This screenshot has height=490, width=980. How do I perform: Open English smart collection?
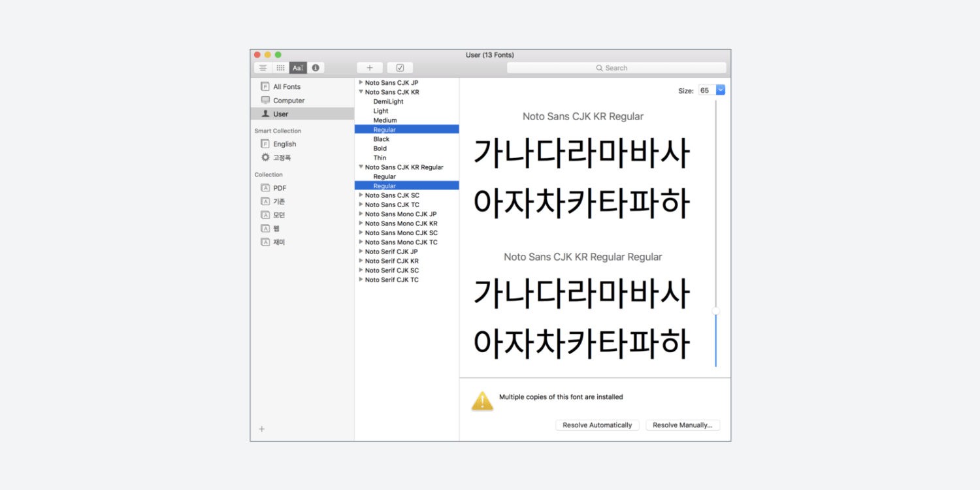pyautogui.click(x=302, y=144)
